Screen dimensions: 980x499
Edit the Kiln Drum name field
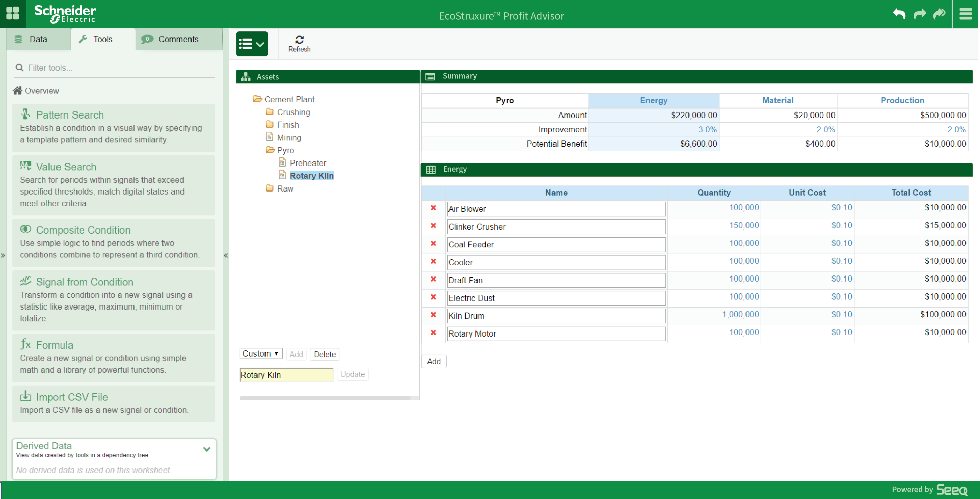coord(556,316)
